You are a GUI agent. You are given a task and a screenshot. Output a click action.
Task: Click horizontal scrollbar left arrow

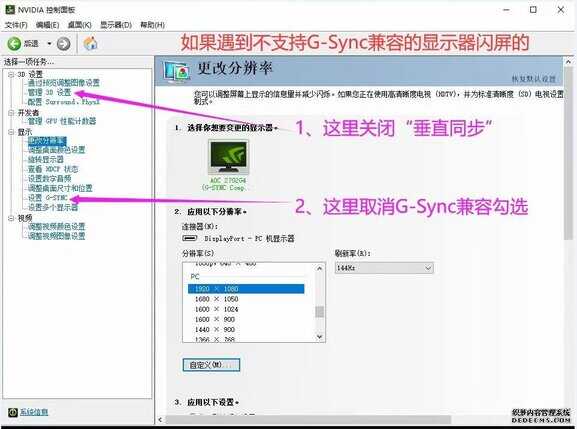[x=160, y=419]
